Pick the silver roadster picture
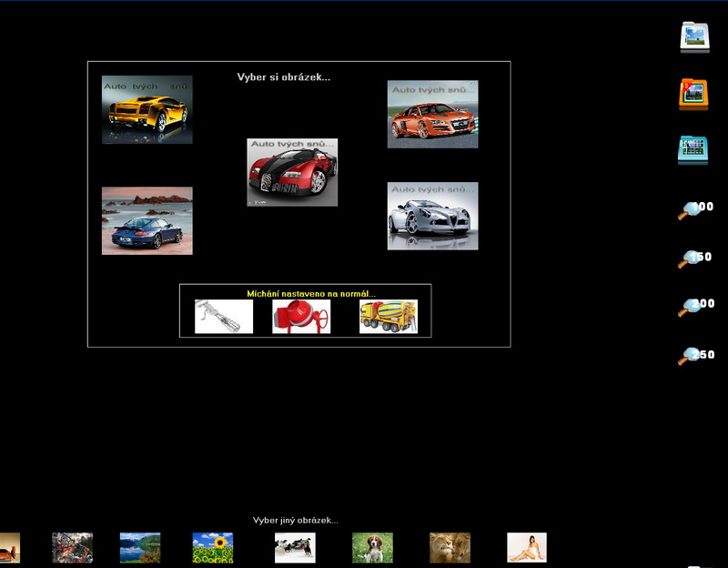728x568 pixels. tap(432, 216)
